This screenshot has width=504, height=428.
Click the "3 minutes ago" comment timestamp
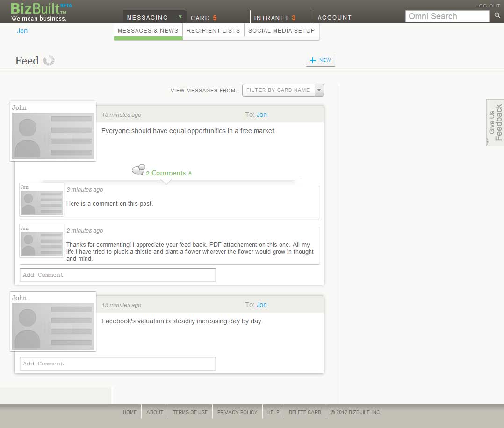[85, 190]
